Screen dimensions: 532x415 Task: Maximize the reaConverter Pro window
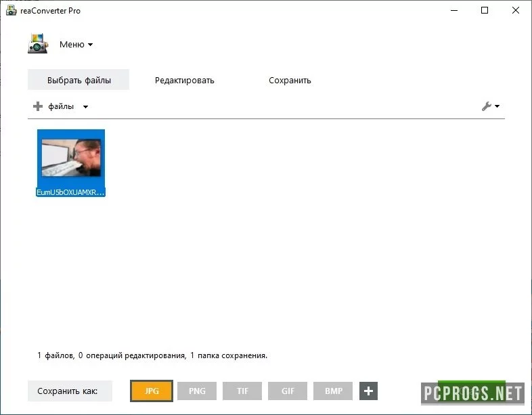click(485, 11)
